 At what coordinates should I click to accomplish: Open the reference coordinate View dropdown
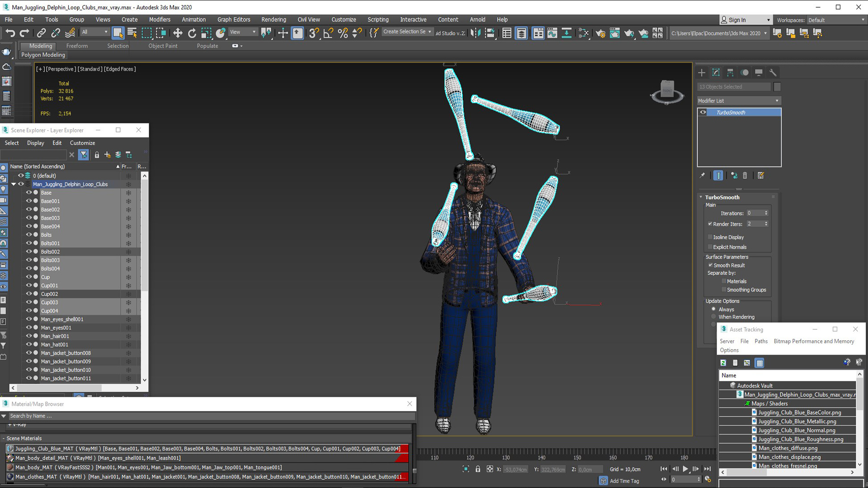click(x=243, y=32)
